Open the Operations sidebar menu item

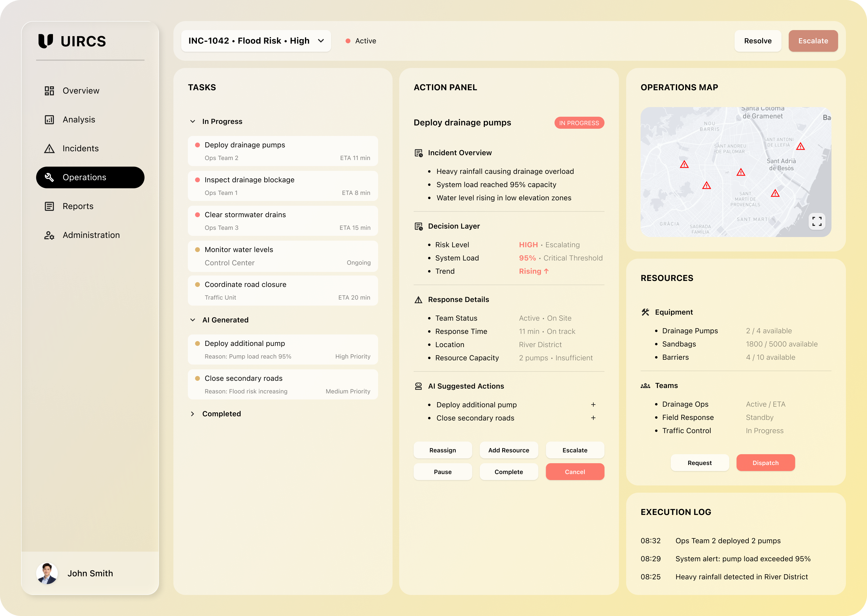click(x=90, y=177)
